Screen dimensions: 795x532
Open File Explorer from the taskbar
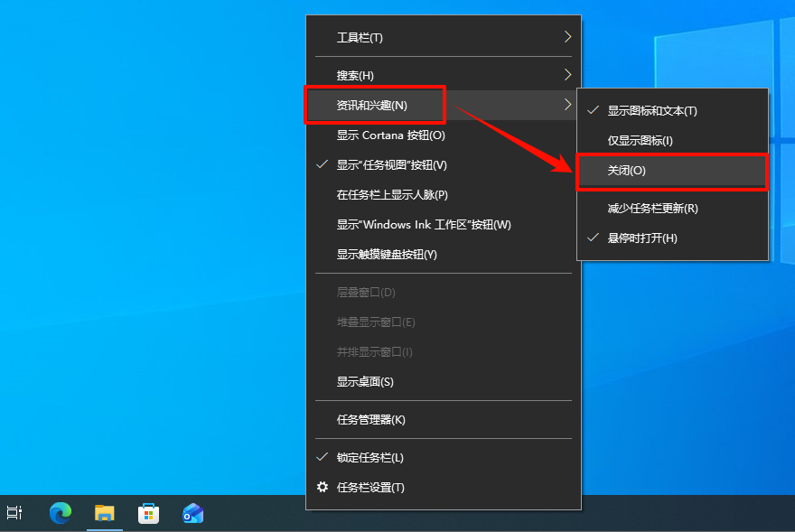104,513
